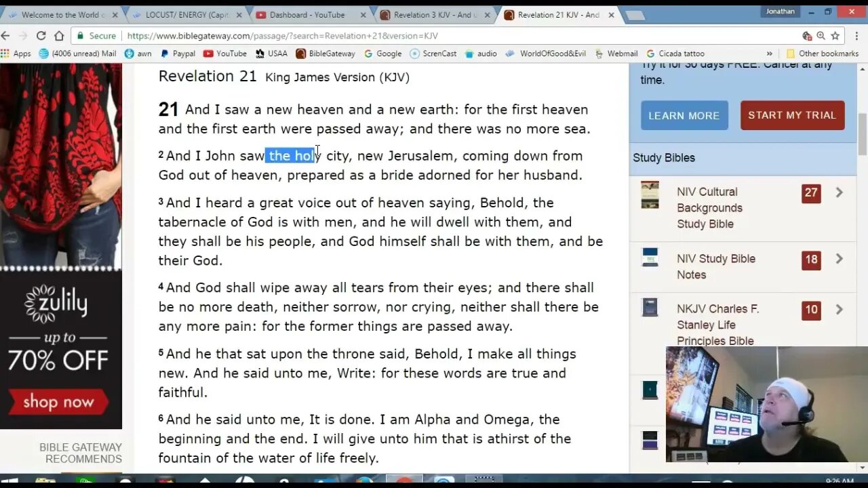This screenshot has width=868, height=488.
Task: Click the King James Version (KJV) label
Action: (x=337, y=77)
